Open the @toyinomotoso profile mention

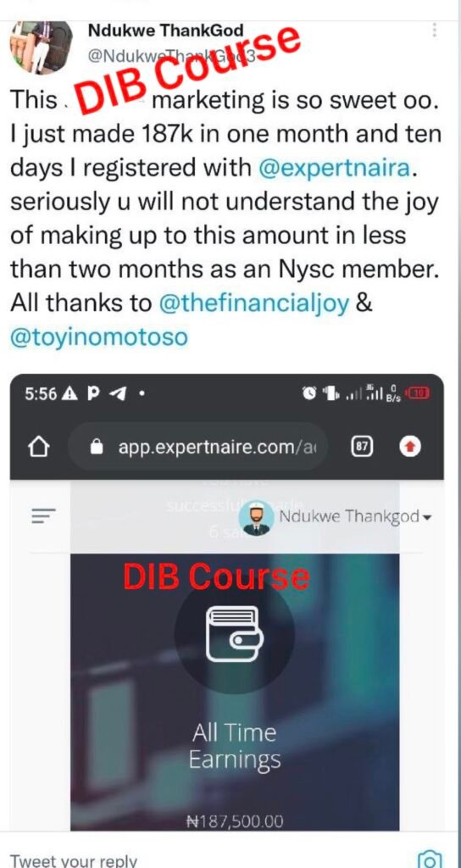pos(99,337)
